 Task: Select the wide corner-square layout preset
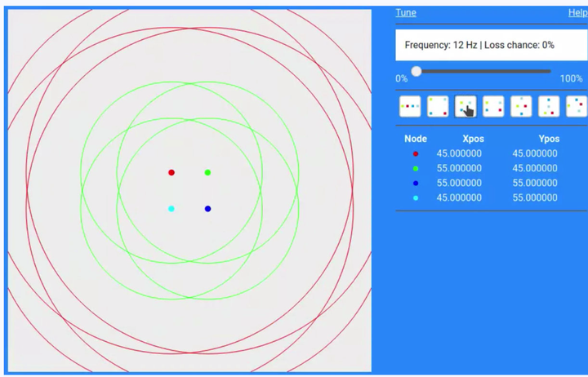438,106
